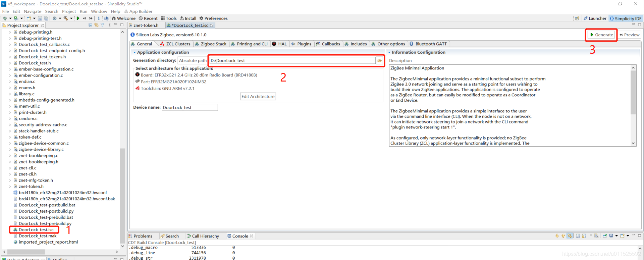Viewport: 644px width, 260px height.
Task: Click Clear Console icon
Action: click(596, 236)
